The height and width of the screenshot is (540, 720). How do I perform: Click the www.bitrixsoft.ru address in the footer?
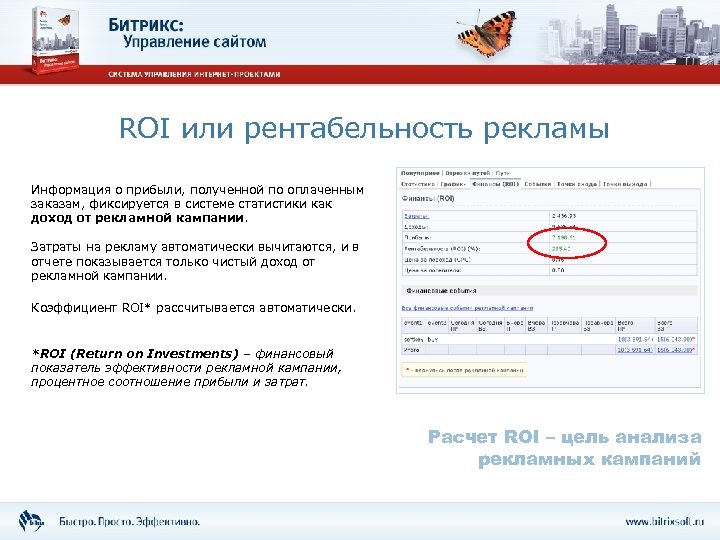click(664, 522)
